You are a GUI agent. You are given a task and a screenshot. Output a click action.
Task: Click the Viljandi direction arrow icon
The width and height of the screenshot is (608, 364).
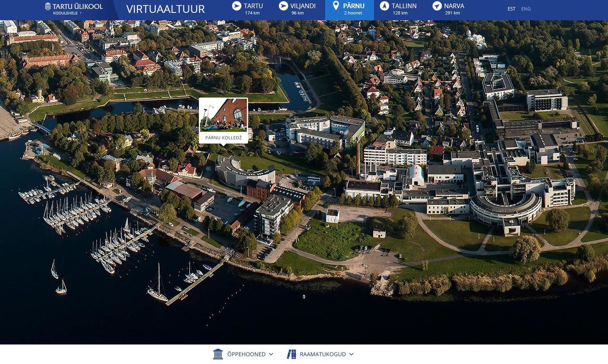coord(283,6)
